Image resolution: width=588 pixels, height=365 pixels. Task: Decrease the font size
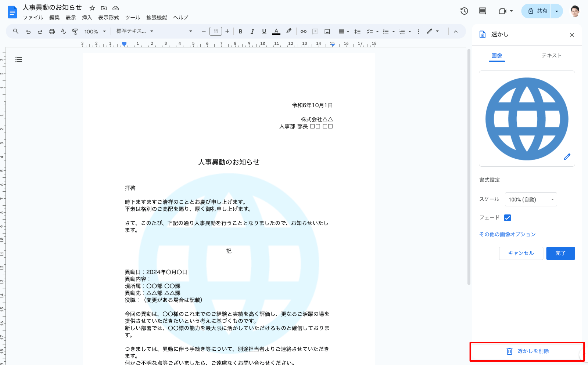coord(204,32)
